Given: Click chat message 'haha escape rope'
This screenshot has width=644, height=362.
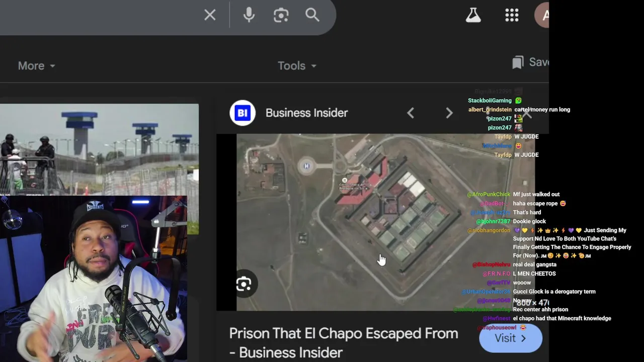Looking at the screenshot, I should (x=536, y=204).
